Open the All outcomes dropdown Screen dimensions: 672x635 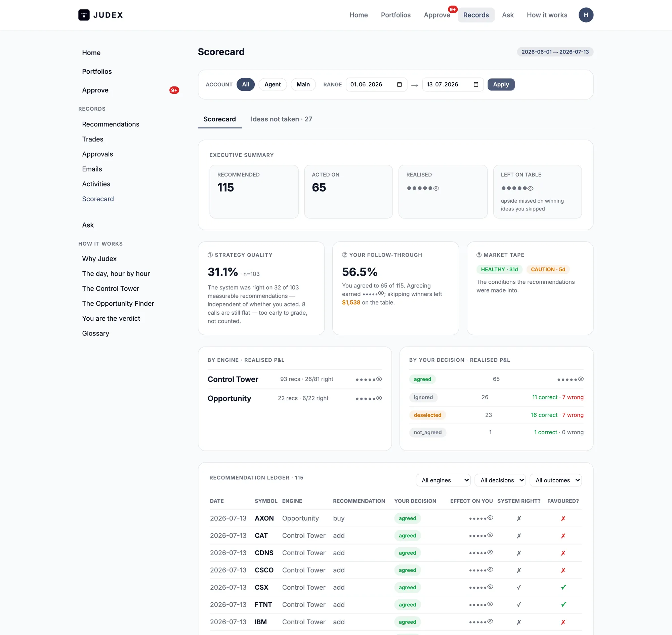pyautogui.click(x=556, y=480)
